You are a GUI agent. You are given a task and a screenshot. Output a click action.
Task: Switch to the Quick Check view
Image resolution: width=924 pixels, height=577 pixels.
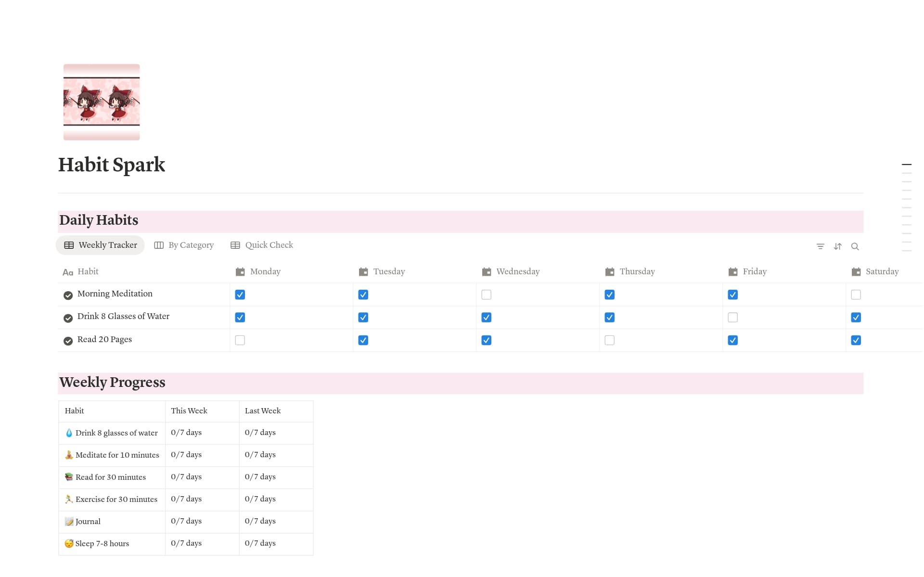(x=269, y=245)
